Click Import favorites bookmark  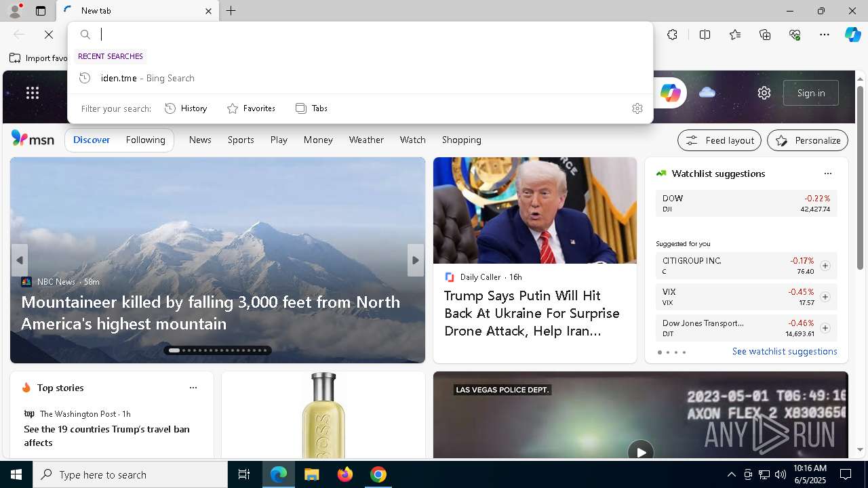coord(39,58)
